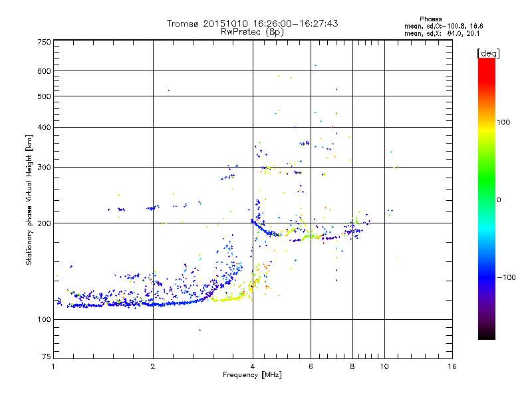
Task: Click the y-axis tick label '200'
Action: tap(45, 223)
